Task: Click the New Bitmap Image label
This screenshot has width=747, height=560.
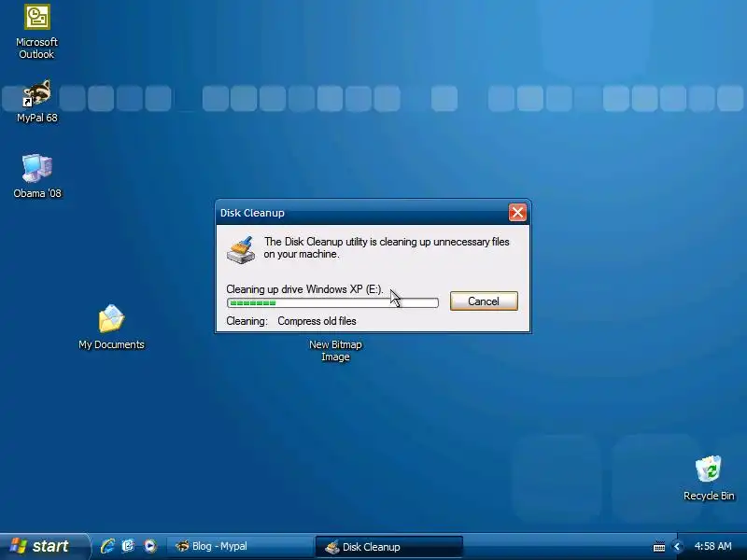Action: (335, 351)
